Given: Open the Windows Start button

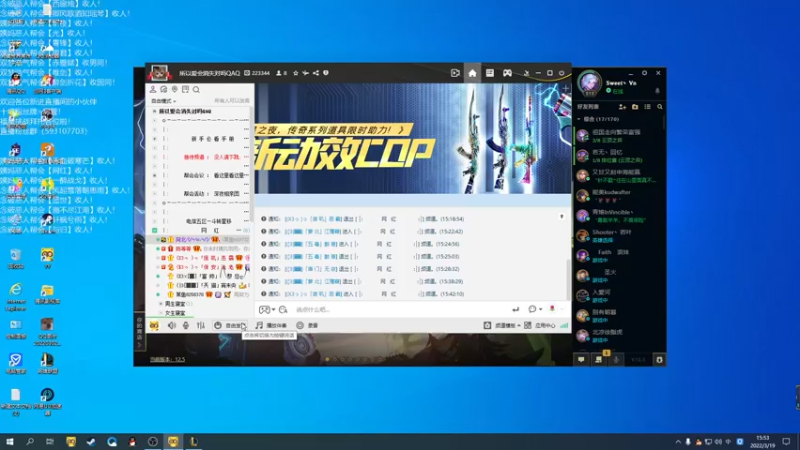Looking at the screenshot, I should pyautogui.click(x=9, y=441).
